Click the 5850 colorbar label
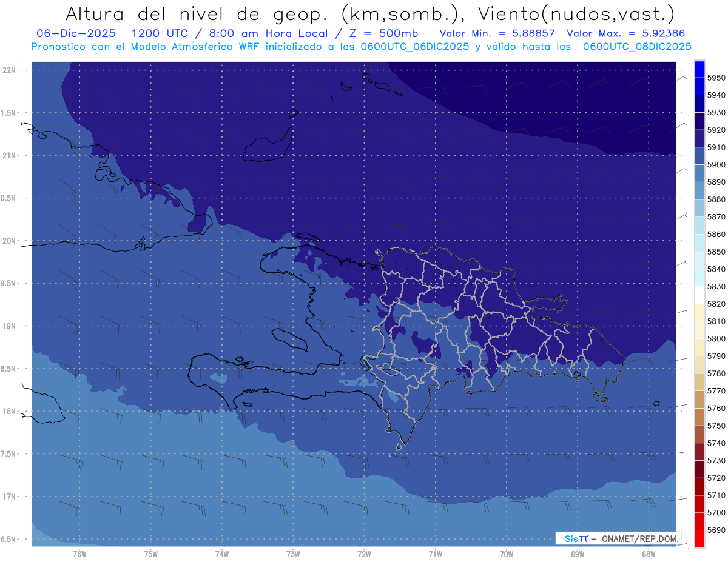Image resolution: width=728 pixels, height=562 pixels. (716, 252)
